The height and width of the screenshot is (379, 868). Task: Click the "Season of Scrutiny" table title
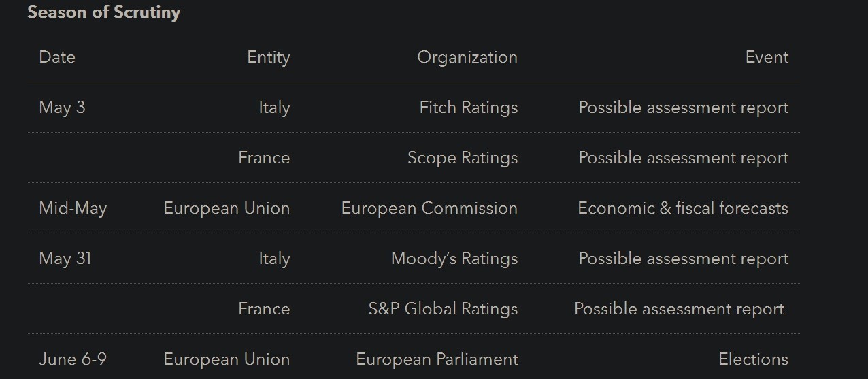[x=103, y=12]
